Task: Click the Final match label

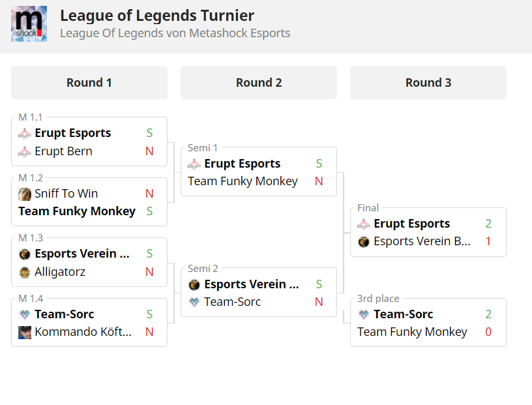Action: 368,208
